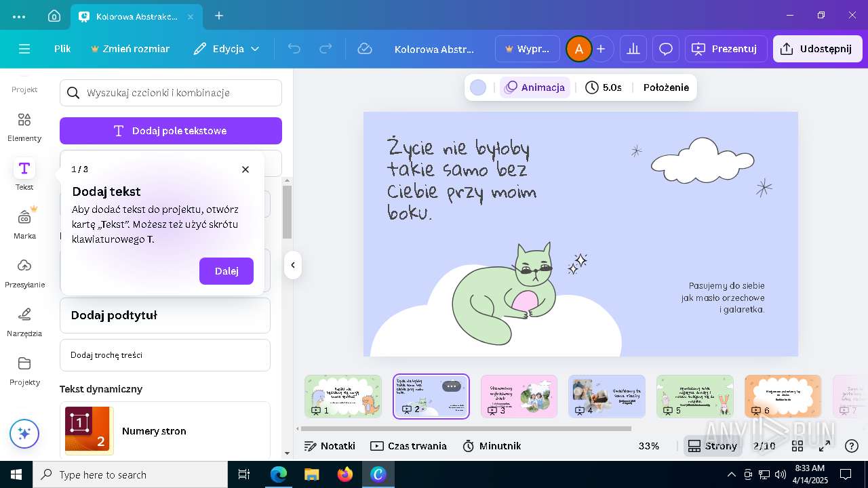Collapse the side panel arrow

(292, 265)
